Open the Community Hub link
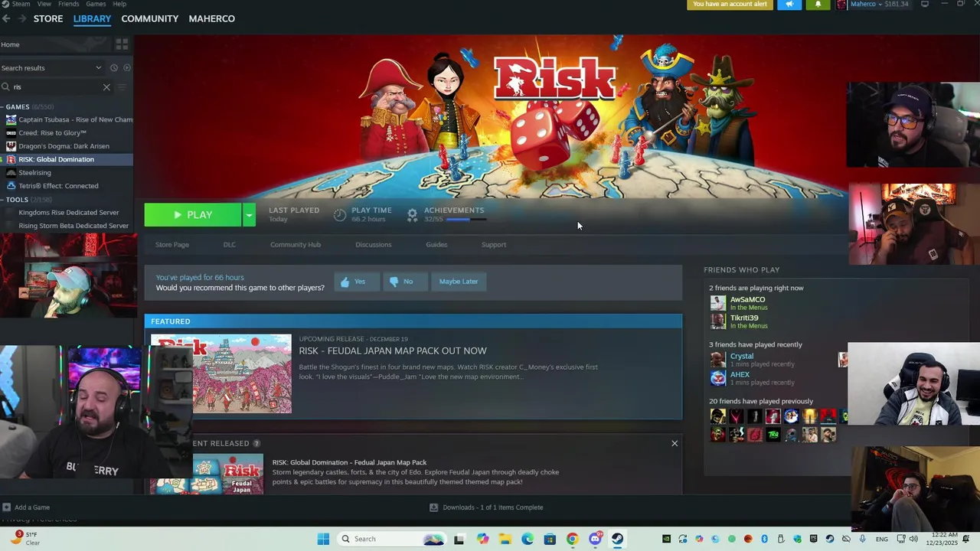980x551 pixels. coord(296,245)
